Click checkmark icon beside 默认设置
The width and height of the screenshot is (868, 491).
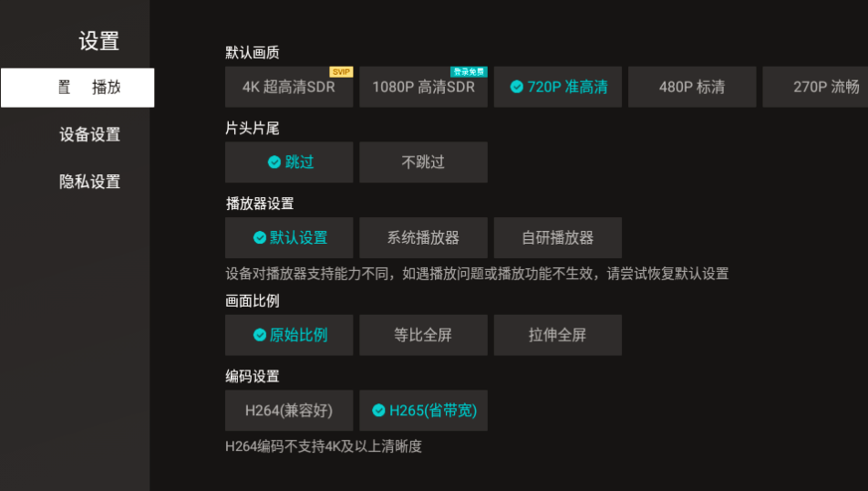coord(260,237)
